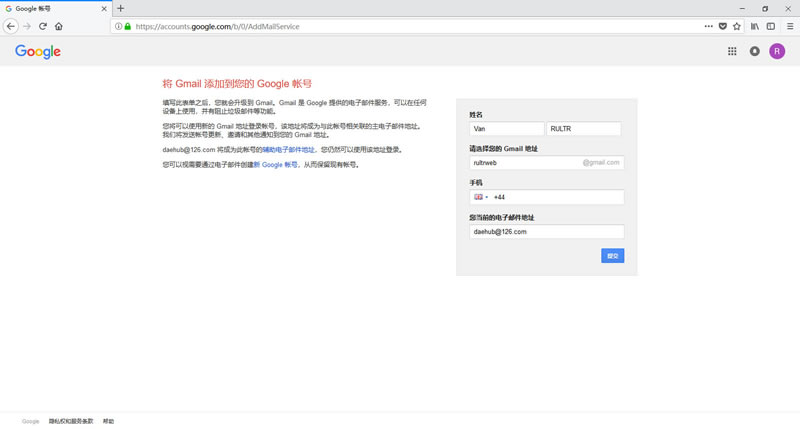Image resolution: width=800 pixels, height=429 pixels.
Task: Edit current email field daehub@126.com
Action: [546, 232]
